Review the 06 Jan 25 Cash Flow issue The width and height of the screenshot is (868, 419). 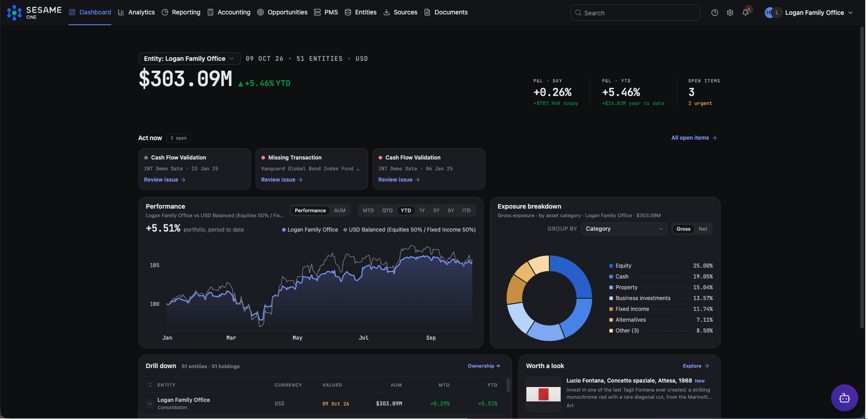(399, 180)
